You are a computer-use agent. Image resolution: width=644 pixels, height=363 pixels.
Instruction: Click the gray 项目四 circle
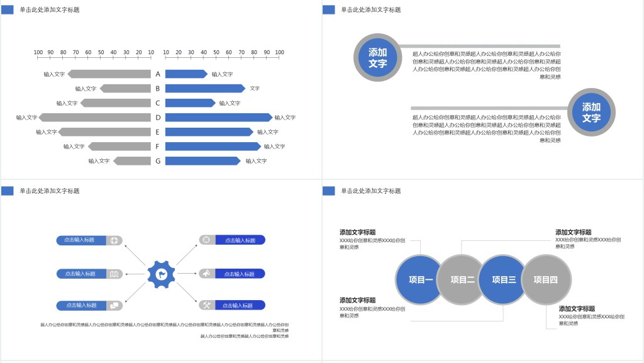point(546,279)
